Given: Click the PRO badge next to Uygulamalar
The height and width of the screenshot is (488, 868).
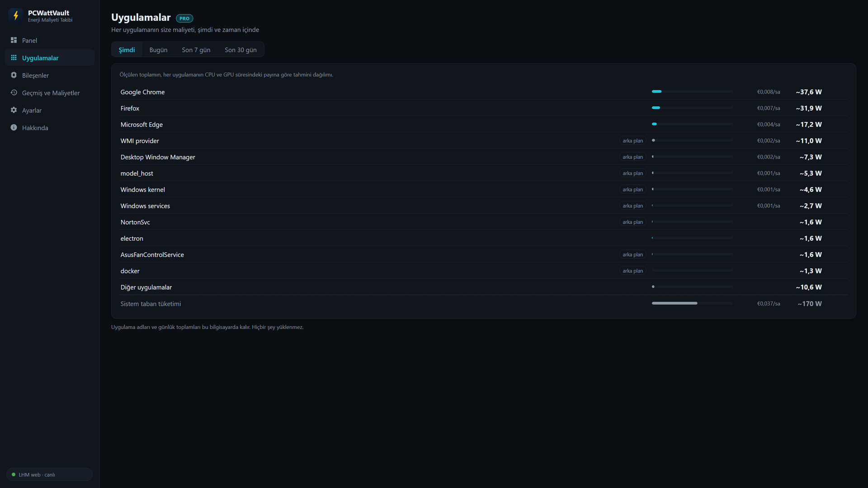Looking at the screenshot, I should click(x=184, y=19).
